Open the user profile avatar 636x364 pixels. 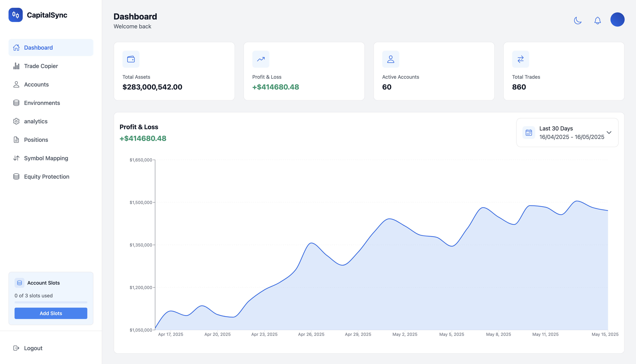tap(618, 19)
